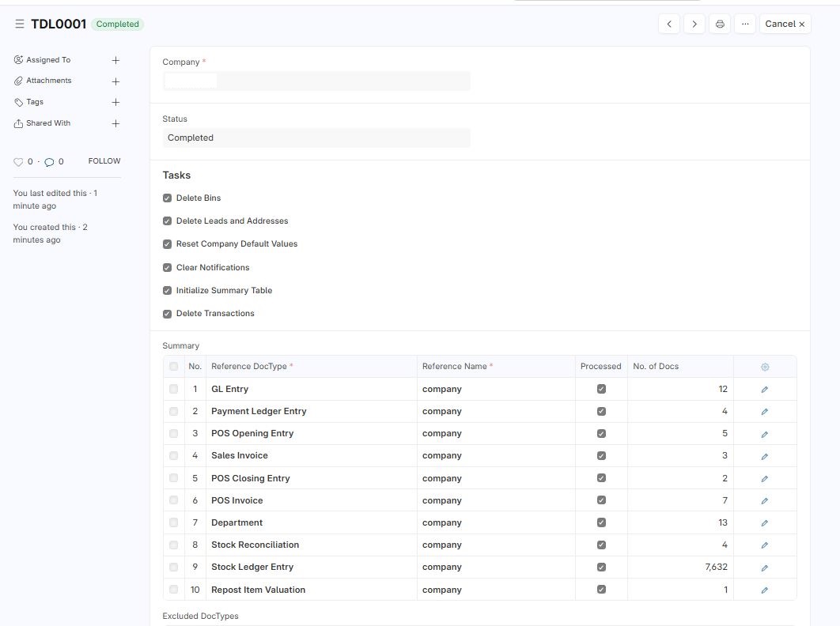
Task: Click the Status field showing Completed
Action: coord(316,138)
